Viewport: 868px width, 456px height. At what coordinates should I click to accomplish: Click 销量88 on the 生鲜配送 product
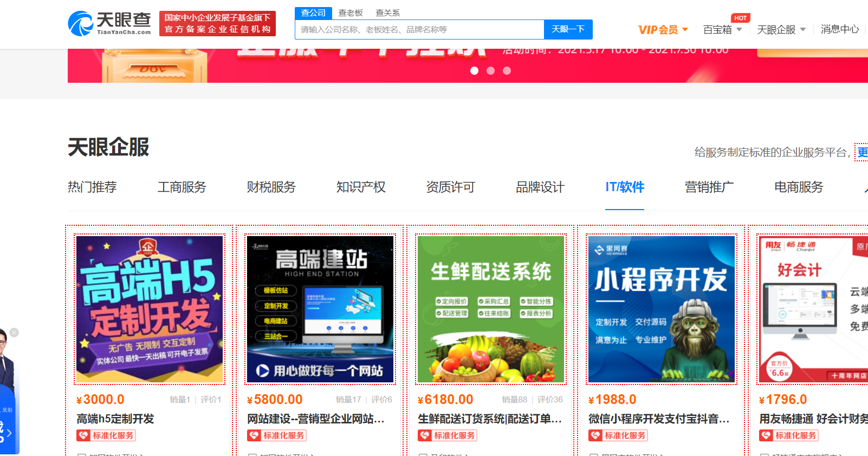click(515, 400)
